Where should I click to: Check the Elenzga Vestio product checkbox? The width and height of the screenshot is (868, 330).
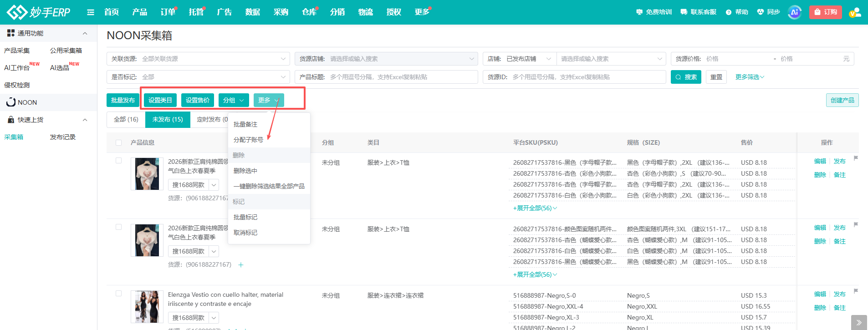pyautogui.click(x=119, y=294)
